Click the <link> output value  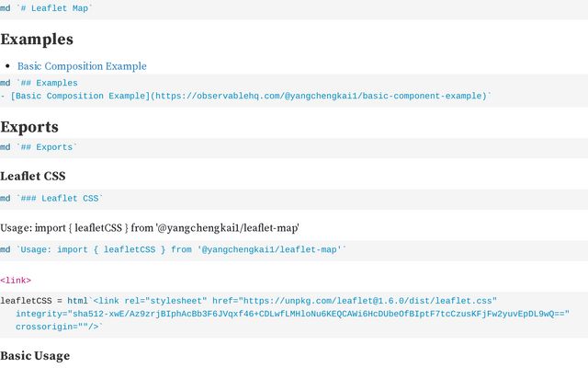click(x=16, y=281)
